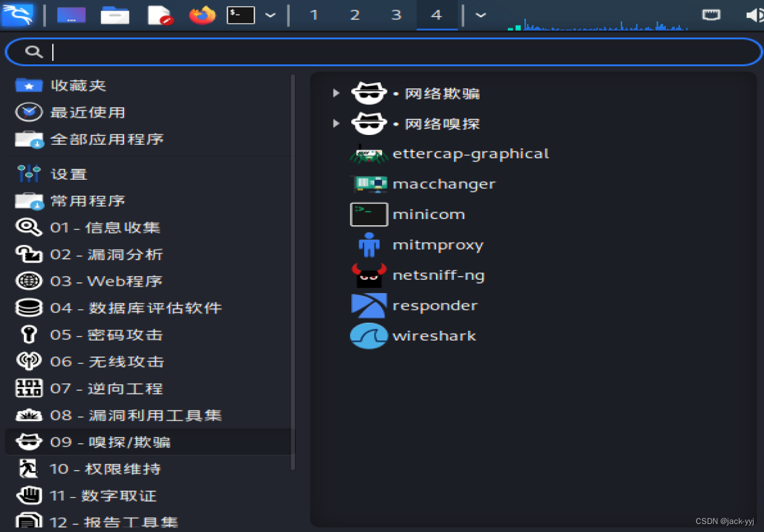This screenshot has height=532, width=764.
Task: Focus the application search field
Action: [x=383, y=52]
